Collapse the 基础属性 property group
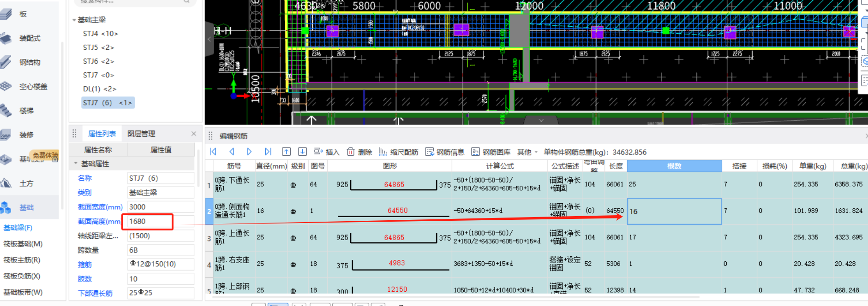 (76, 164)
